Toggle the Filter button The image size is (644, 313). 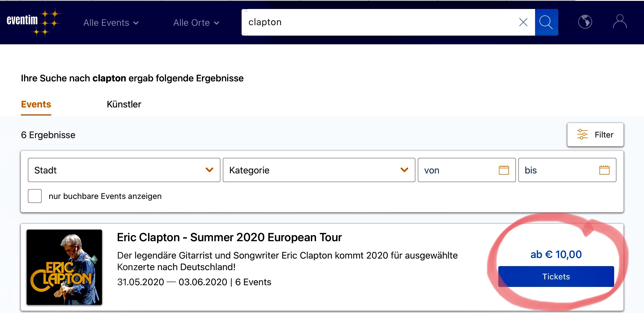(x=595, y=135)
